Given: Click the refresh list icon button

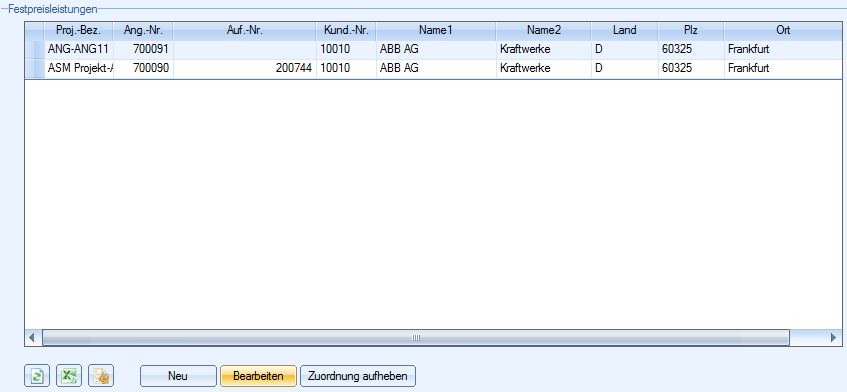Looking at the screenshot, I should pos(37,376).
